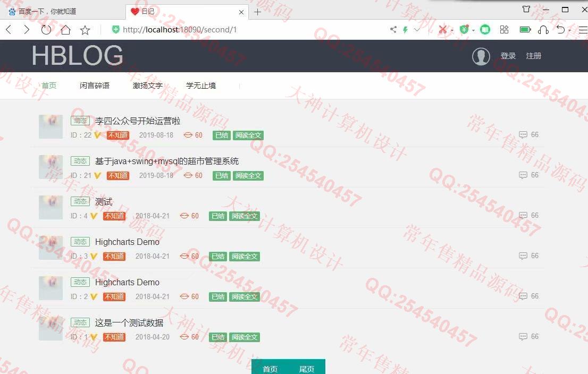The image size is (588, 374).
Task: Click 阅读全文 for the 超市管理系统 post
Action: tap(248, 176)
